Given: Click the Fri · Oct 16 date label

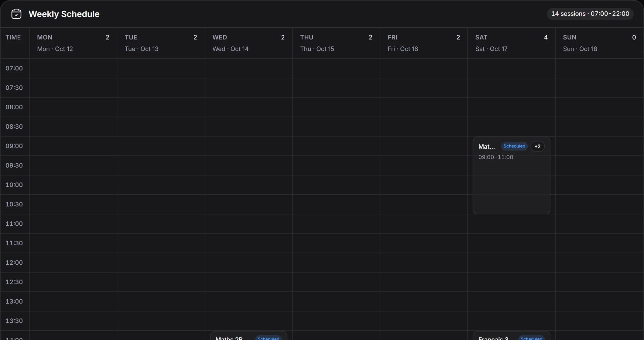Looking at the screenshot, I should pos(403,49).
